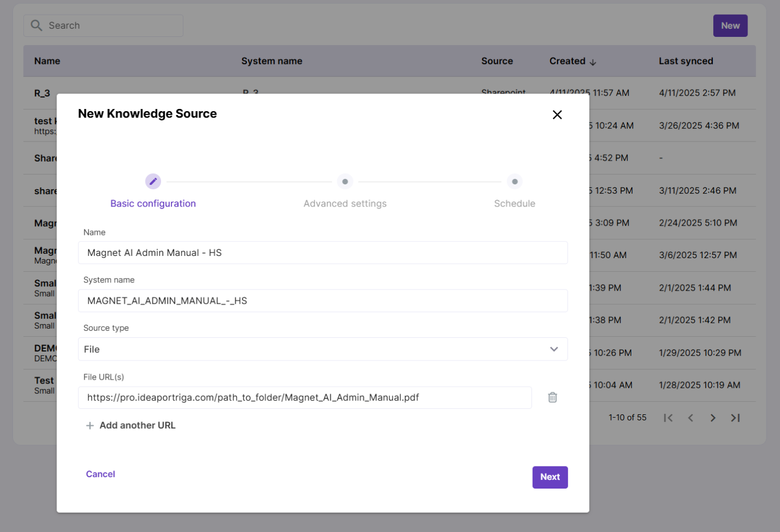Image resolution: width=780 pixels, height=532 pixels.
Task: Jump to the last page of results
Action: (x=735, y=418)
